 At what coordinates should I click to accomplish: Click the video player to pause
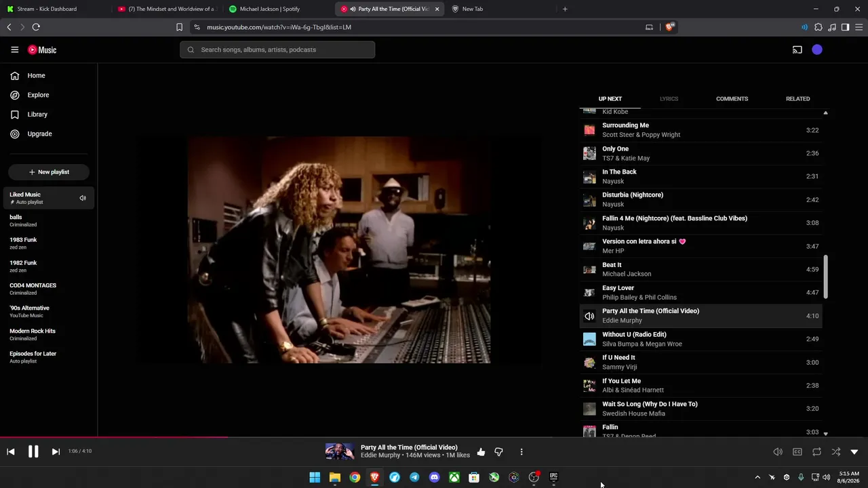coord(339,250)
